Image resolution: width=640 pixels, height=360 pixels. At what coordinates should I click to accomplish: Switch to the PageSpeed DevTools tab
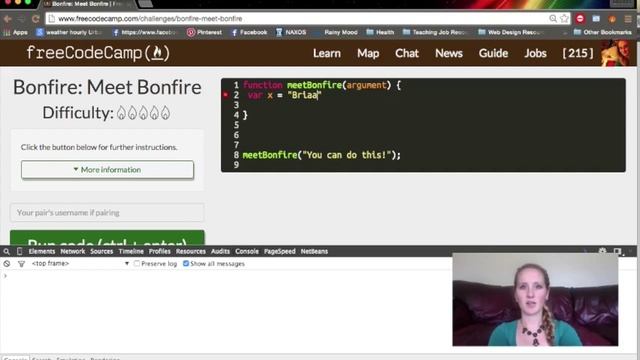pos(280,251)
